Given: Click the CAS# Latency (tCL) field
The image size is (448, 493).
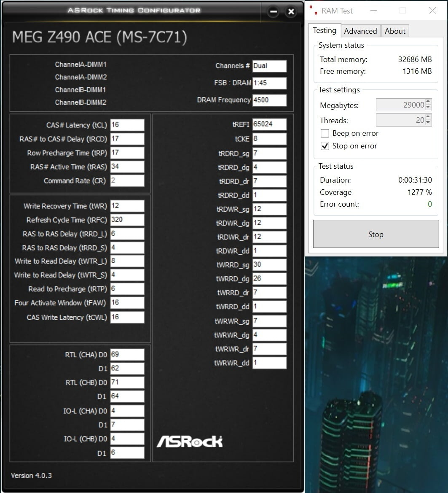Looking at the screenshot, I should tap(127, 125).
